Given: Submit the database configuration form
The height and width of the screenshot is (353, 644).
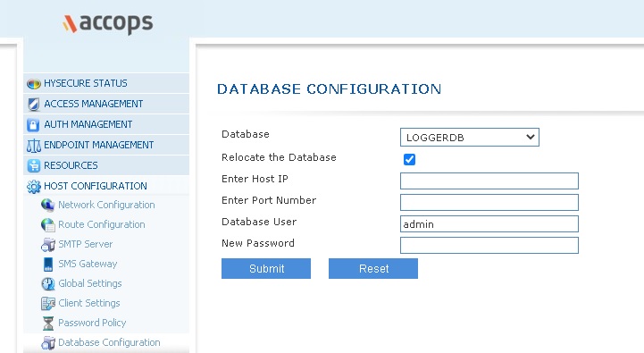Looking at the screenshot, I should [x=266, y=268].
